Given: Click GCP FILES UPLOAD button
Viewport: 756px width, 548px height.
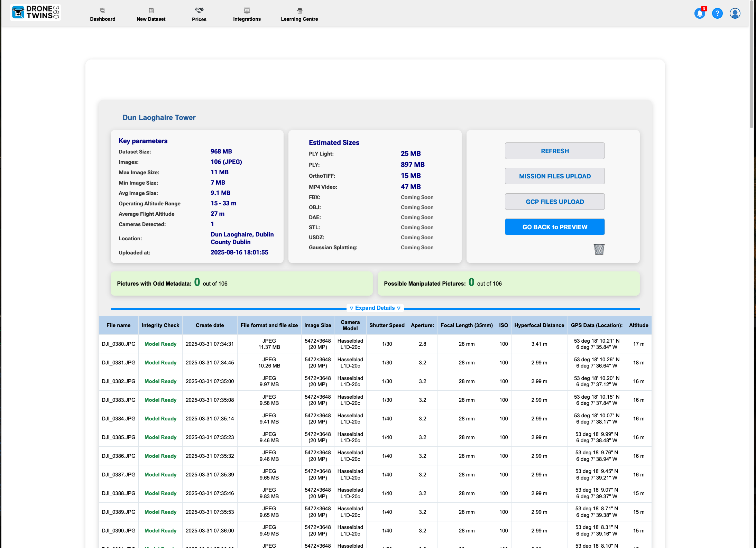Looking at the screenshot, I should click(x=555, y=202).
